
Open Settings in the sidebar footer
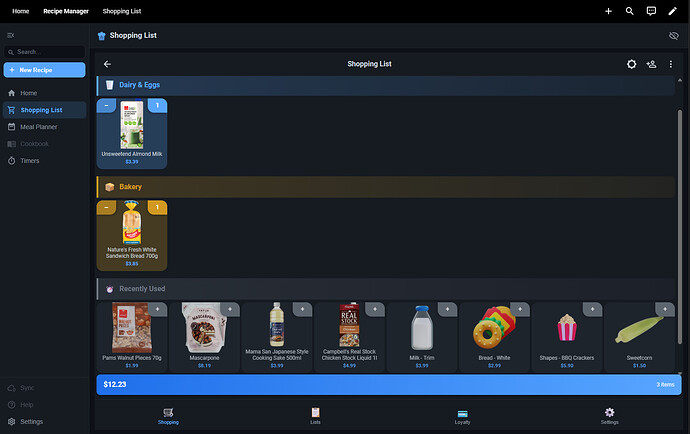coord(44,422)
